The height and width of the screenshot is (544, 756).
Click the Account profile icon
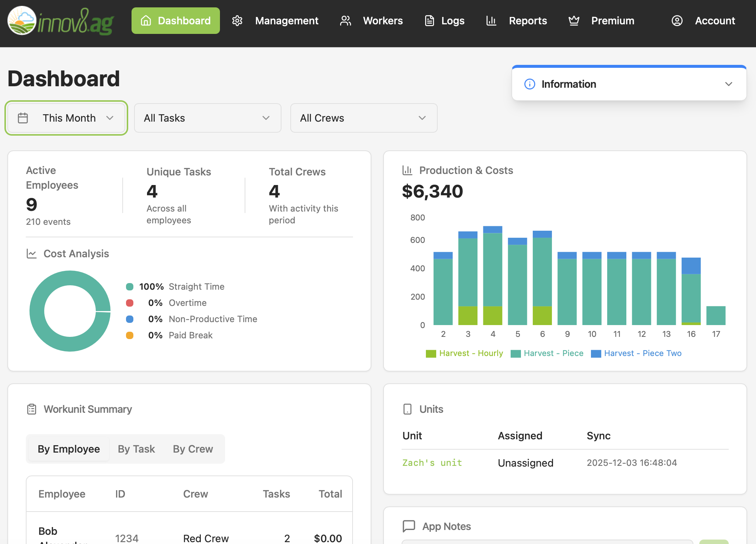tap(677, 21)
